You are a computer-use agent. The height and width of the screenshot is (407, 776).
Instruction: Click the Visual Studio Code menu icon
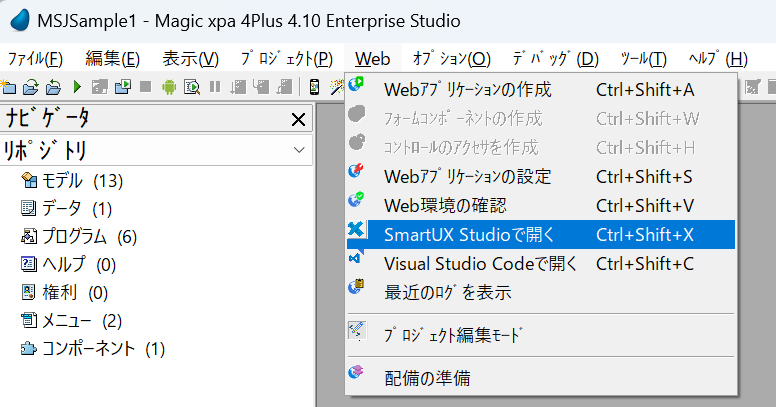point(357,263)
